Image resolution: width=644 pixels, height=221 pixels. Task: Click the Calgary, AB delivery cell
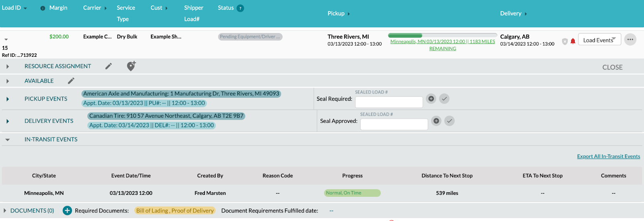click(515, 37)
